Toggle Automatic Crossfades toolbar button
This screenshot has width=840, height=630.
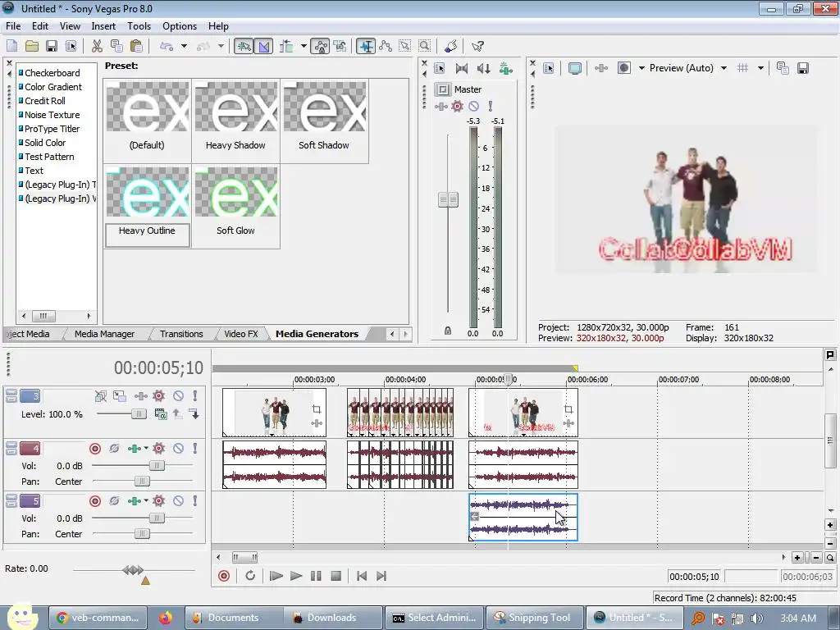pyautogui.click(x=263, y=46)
